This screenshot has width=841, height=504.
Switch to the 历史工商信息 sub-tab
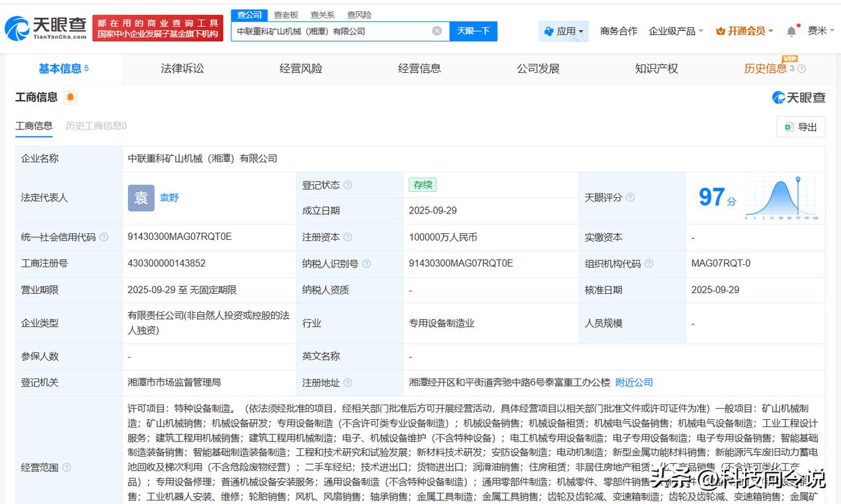[96, 126]
